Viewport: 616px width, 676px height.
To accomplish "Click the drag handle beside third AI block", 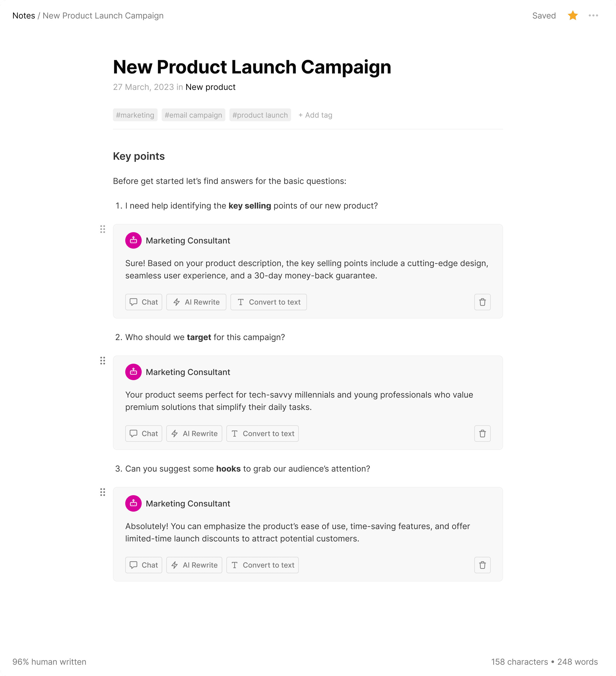I will click(103, 492).
